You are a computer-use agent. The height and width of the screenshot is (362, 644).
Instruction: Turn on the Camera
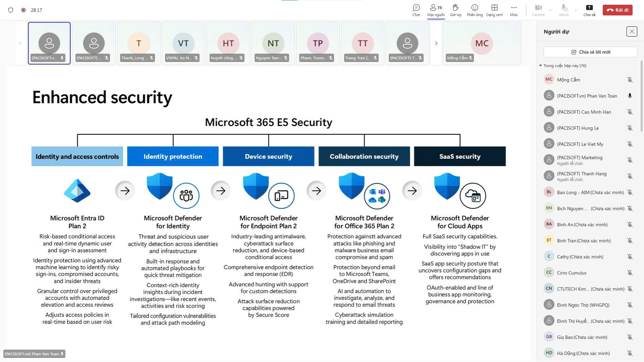click(538, 10)
